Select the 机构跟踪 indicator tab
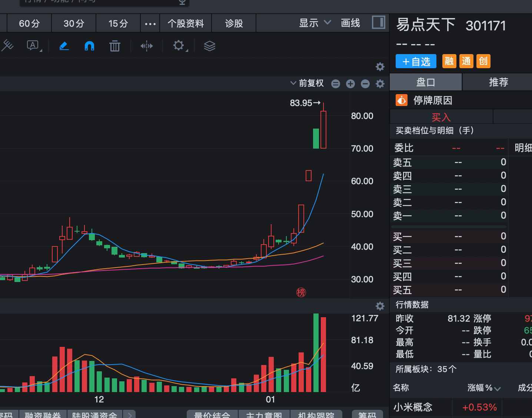This screenshot has height=418, width=532. click(x=316, y=415)
